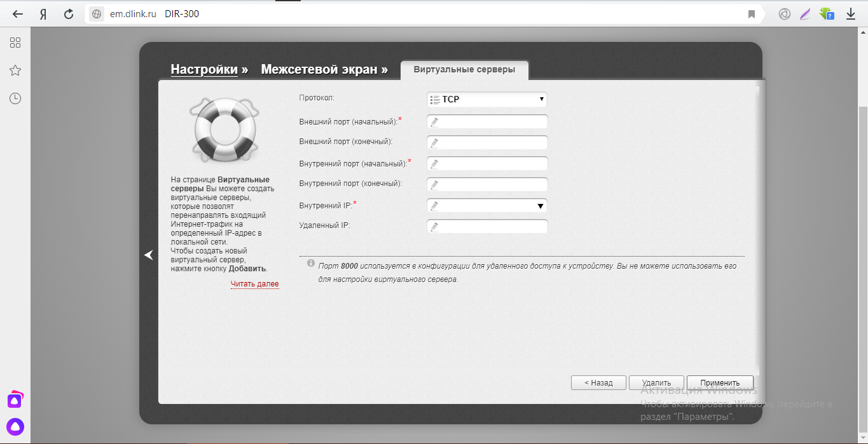
Task: Open downloads arrow icon in toolbar
Action: [x=851, y=14]
